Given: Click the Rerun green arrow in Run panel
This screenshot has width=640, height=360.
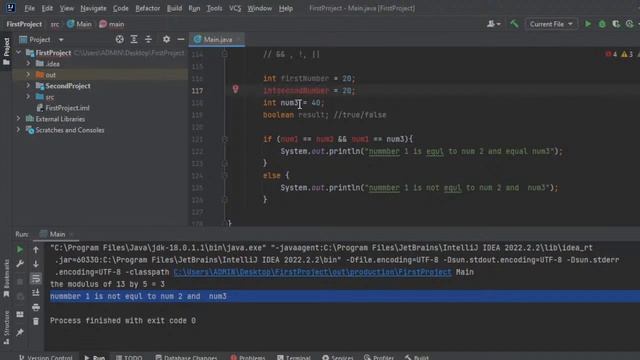Looking at the screenshot, I should pos(20,249).
